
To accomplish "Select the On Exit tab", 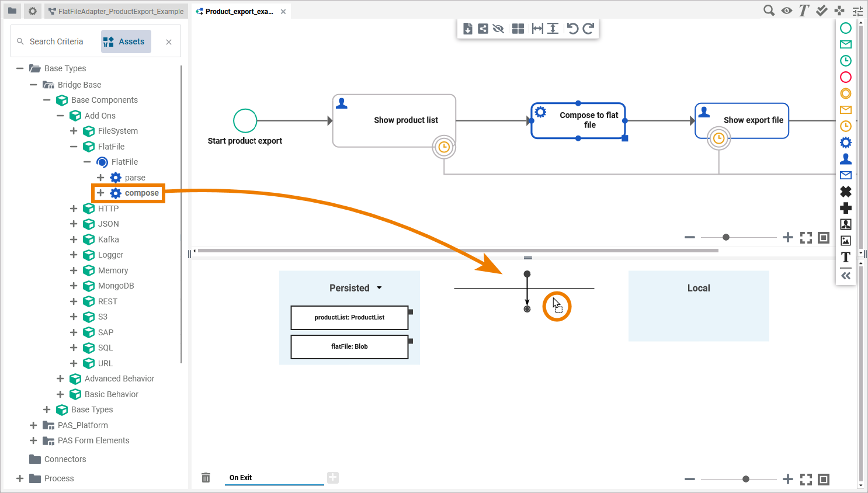I will point(241,478).
